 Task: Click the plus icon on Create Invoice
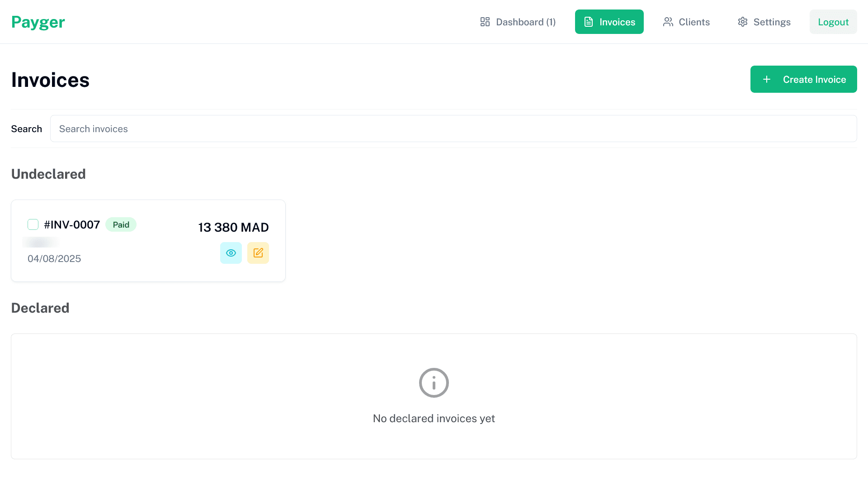[767, 79]
